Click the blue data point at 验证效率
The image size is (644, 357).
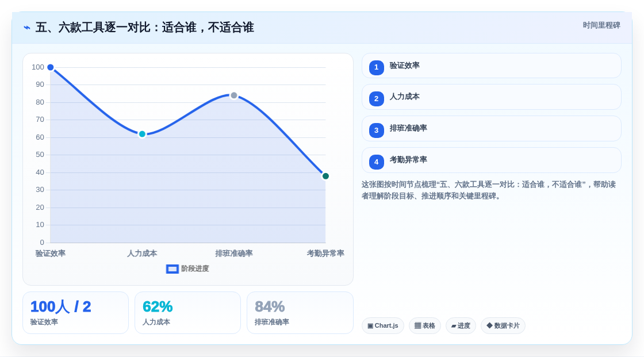[x=51, y=67]
